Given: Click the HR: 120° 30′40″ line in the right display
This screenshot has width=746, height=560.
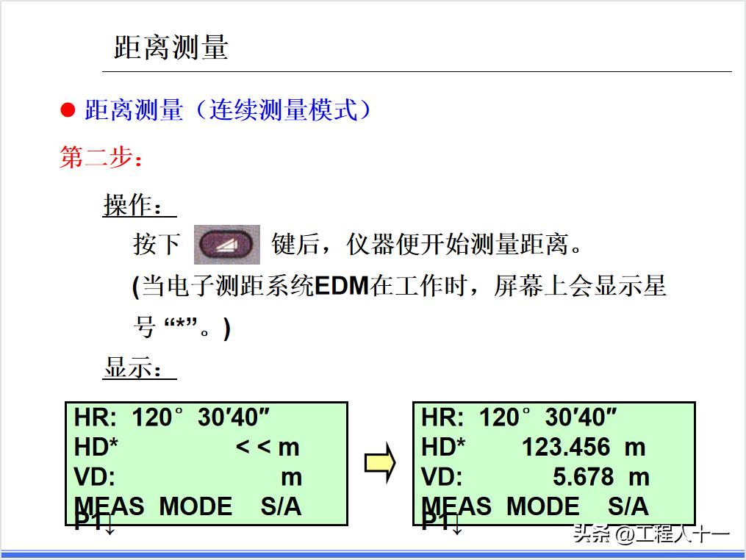Looking at the screenshot, I should [x=519, y=417].
